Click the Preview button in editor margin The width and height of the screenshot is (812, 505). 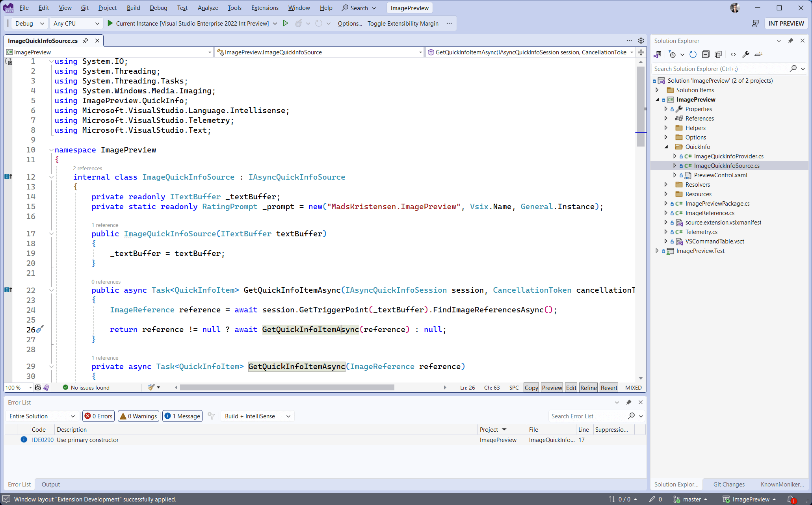tap(552, 388)
